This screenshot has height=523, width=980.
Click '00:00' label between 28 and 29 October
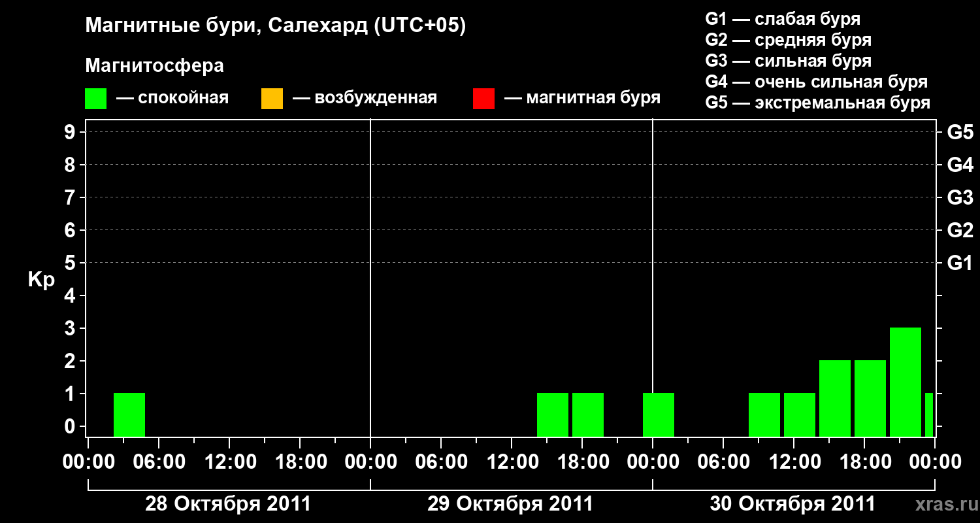pyautogui.click(x=370, y=462)
